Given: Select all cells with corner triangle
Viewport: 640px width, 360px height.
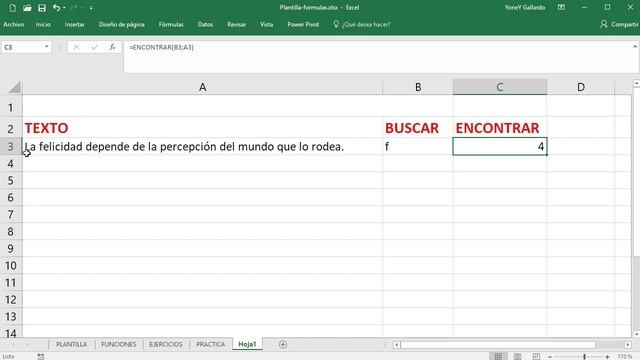Looking at the screenshot, I should (x=14, y=87).
